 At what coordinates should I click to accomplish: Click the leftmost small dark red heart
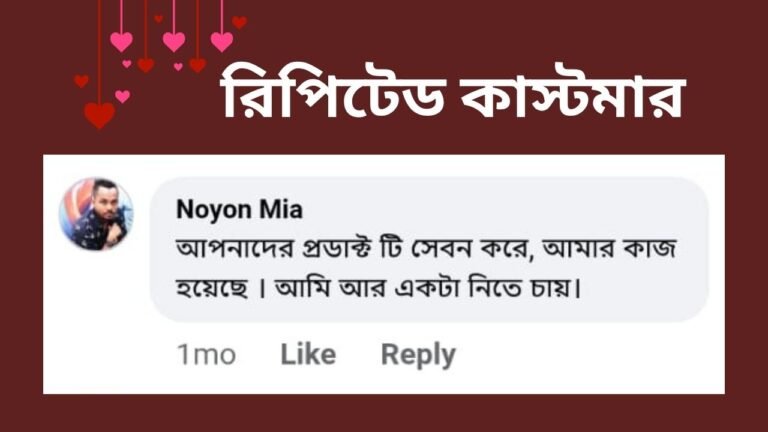click(x=82, y=81)
